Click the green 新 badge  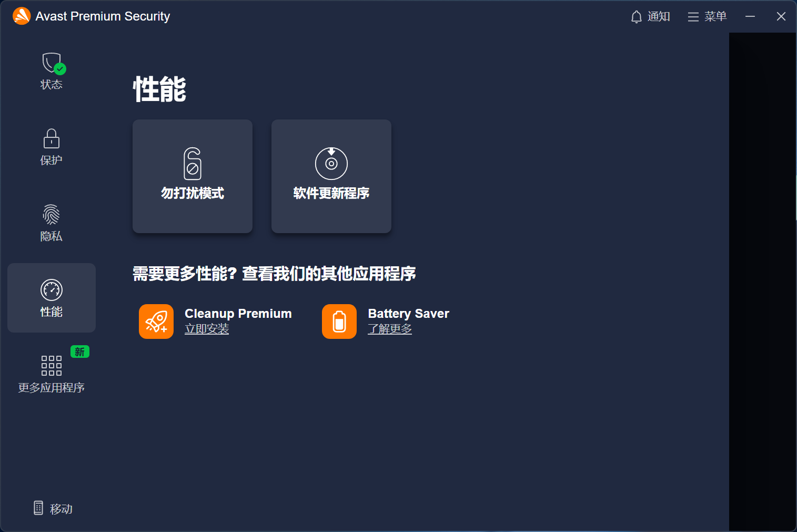80,352
